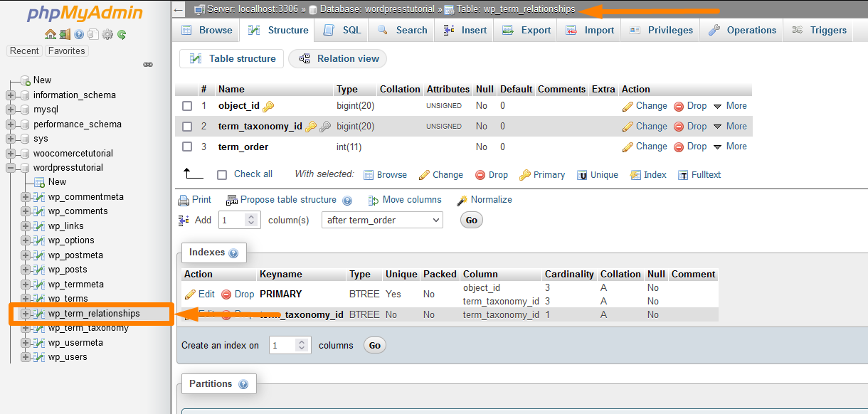
Task: Click the Table structure button
Action: (232, 59)
